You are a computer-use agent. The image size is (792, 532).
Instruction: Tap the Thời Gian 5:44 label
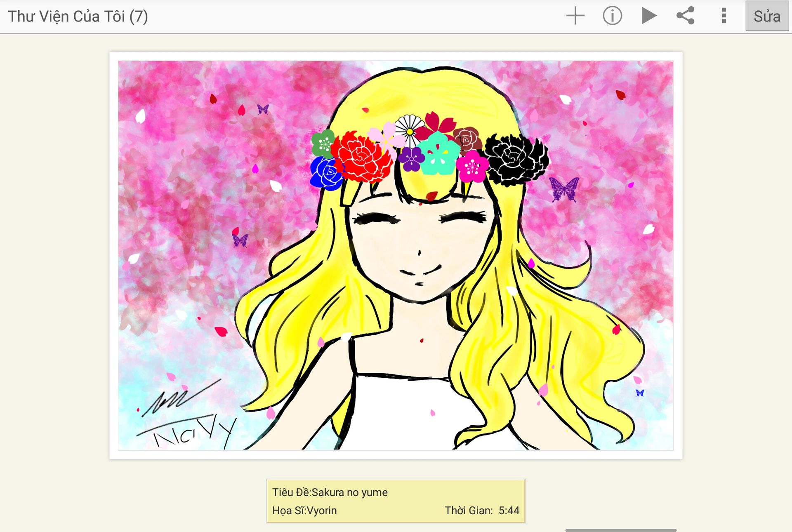pos(481,511)
